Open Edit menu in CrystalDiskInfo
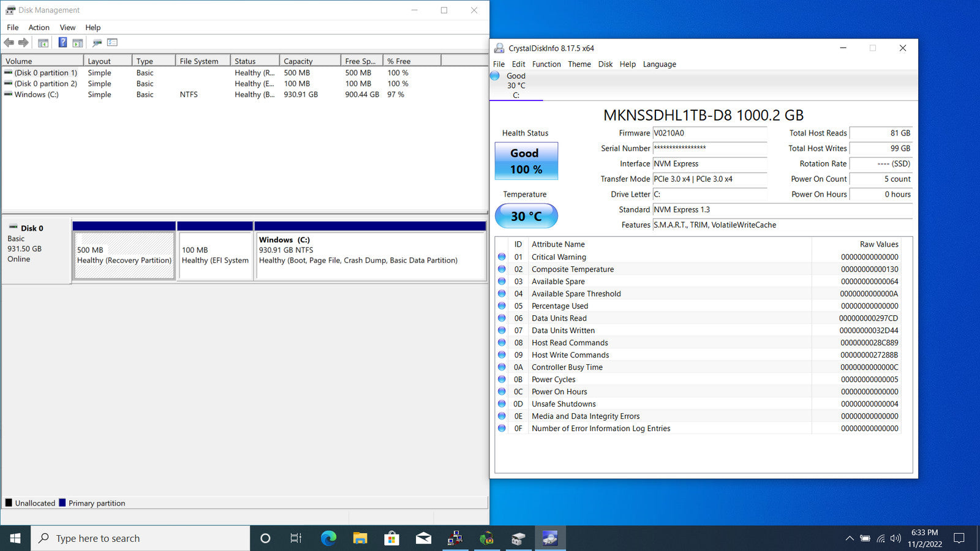The image size is (980, 551). coord(518,64)
